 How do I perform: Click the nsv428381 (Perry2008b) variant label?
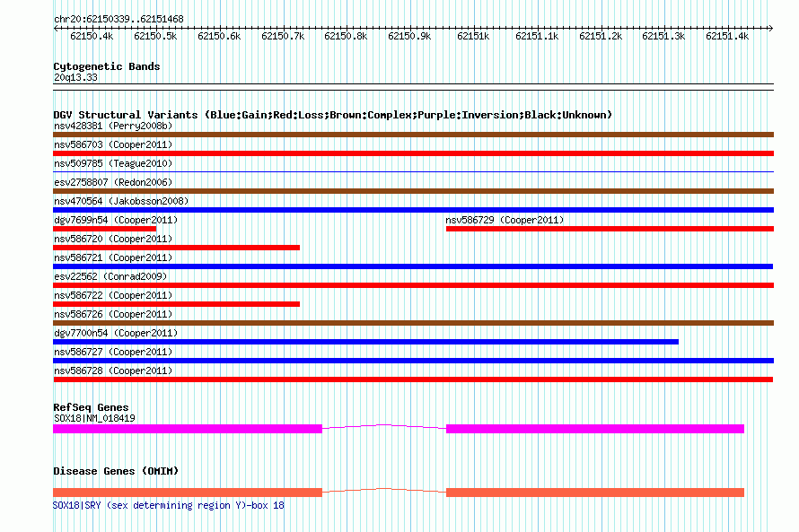click(113, 126)
